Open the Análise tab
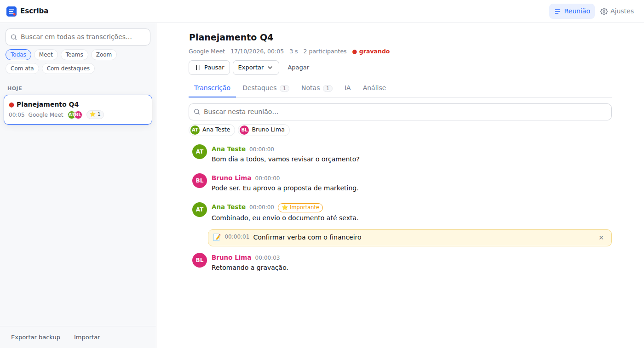644x348 pixels. pos(374,88)
